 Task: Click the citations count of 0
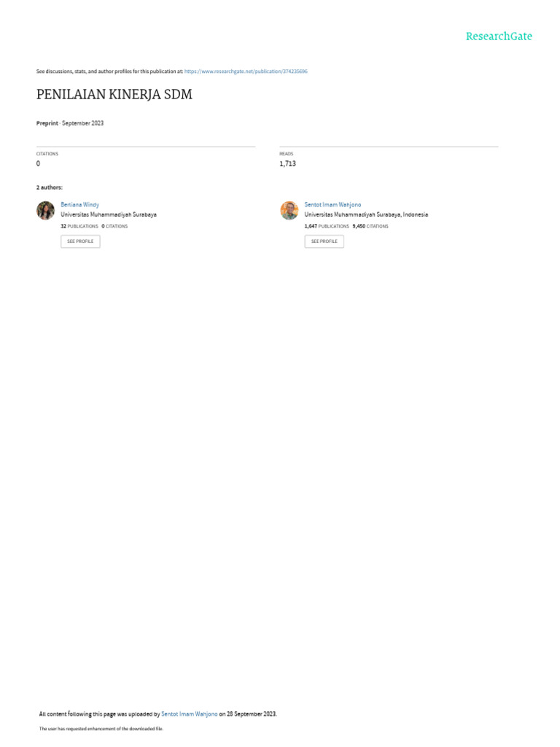[x=38, y=164]
